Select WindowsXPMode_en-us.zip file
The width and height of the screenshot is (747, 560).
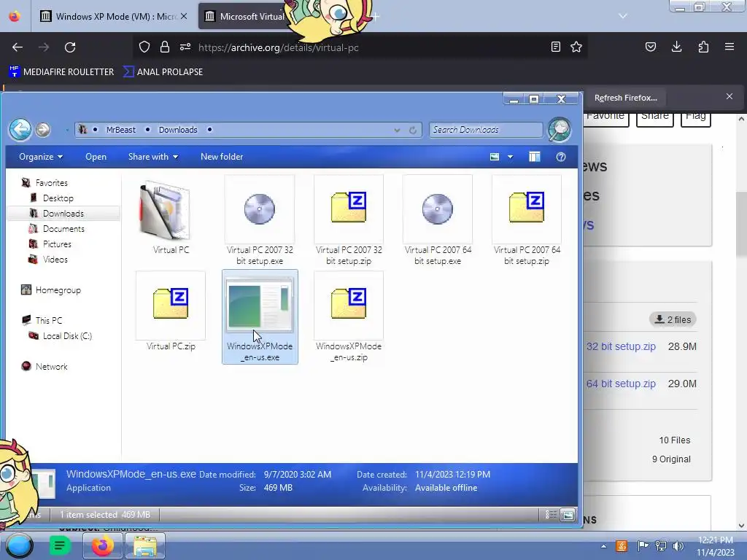click(349, 316)
